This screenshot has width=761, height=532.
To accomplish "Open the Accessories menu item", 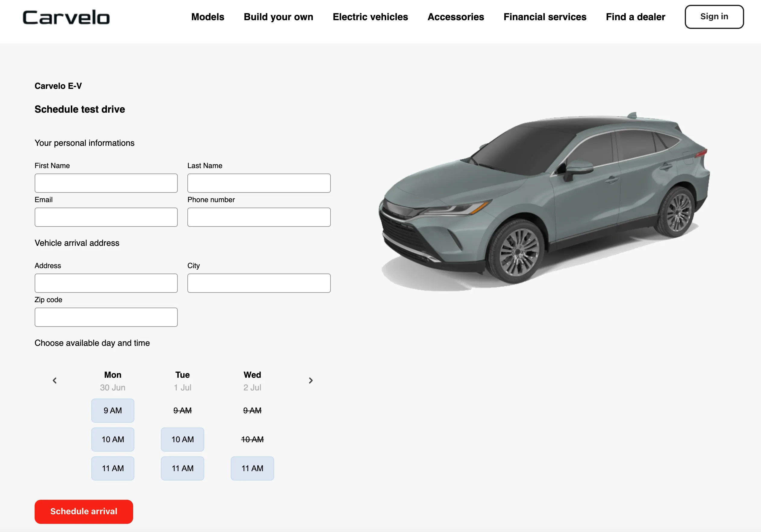I will click(456, 17).
